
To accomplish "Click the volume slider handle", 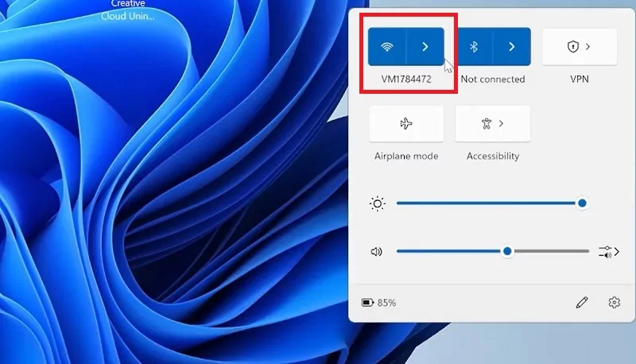I will click(507, 251).
